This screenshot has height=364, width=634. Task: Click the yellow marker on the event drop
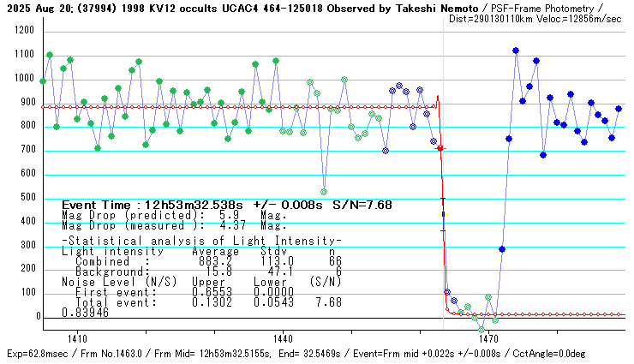tap(443, 214)
